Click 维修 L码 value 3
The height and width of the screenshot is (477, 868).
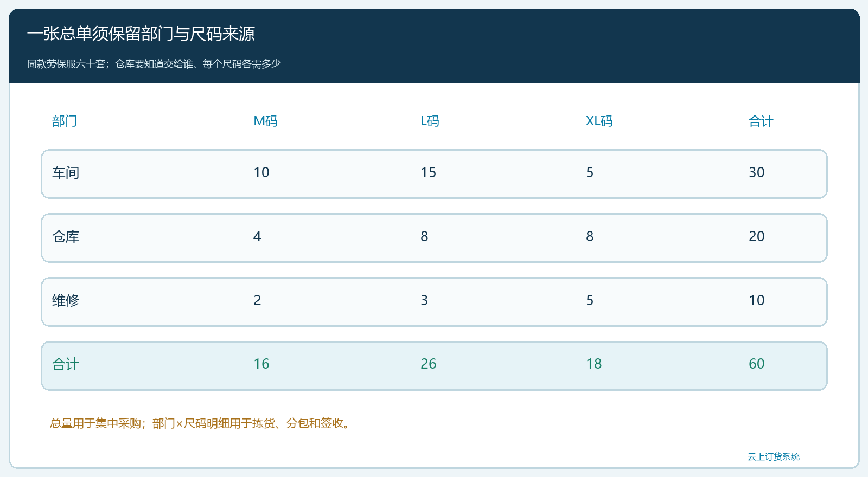point(424,300)
